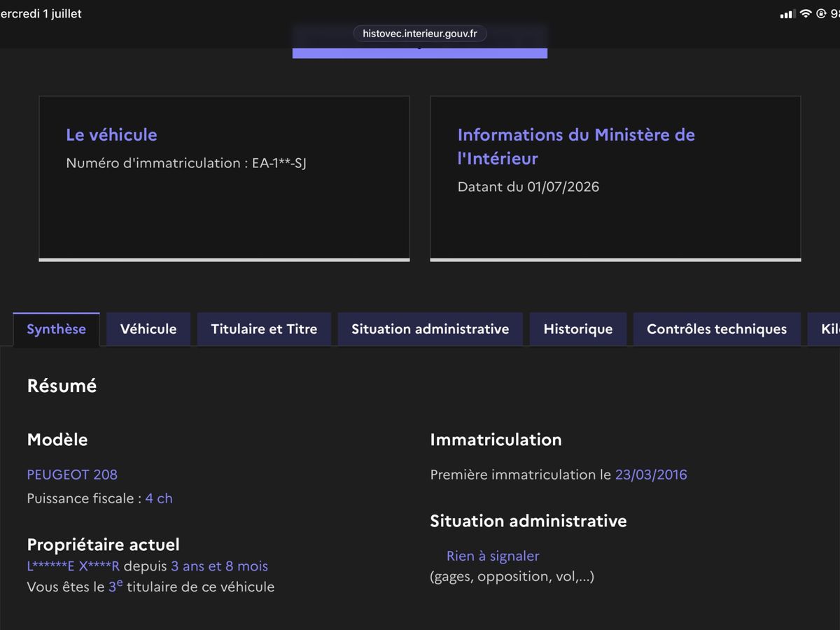This screenshot has height=630, width=840.
Task: Click the owner name L******E X****R
Action: [73, 566]
